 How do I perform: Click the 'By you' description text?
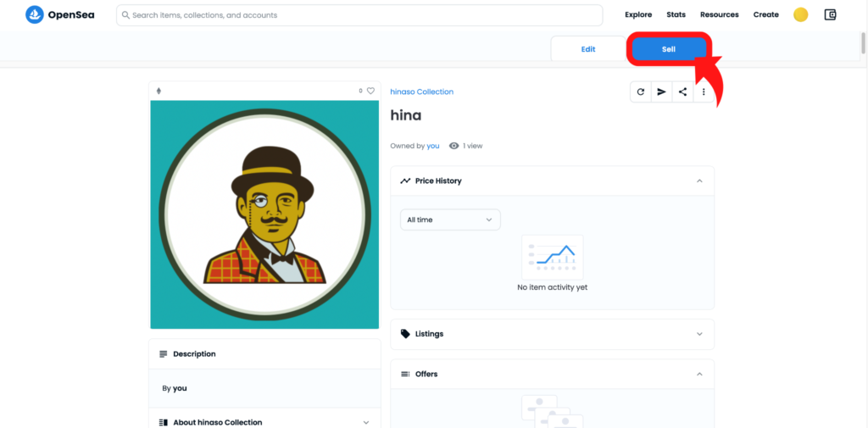point(175,389)
